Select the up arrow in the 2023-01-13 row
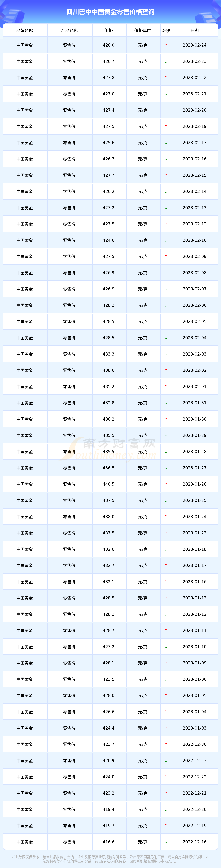This screenshot has height=868, width=221. pyautogui.click(x=166, y=598)
